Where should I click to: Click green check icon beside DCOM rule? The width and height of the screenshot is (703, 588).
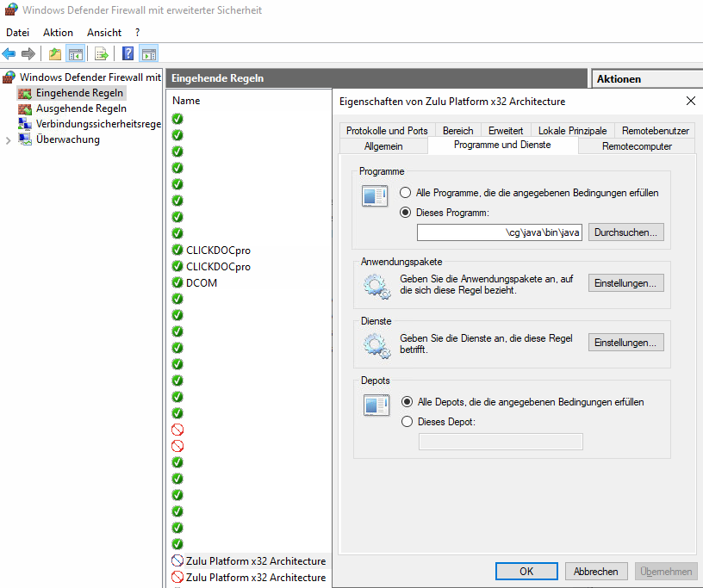coord(177,282)
